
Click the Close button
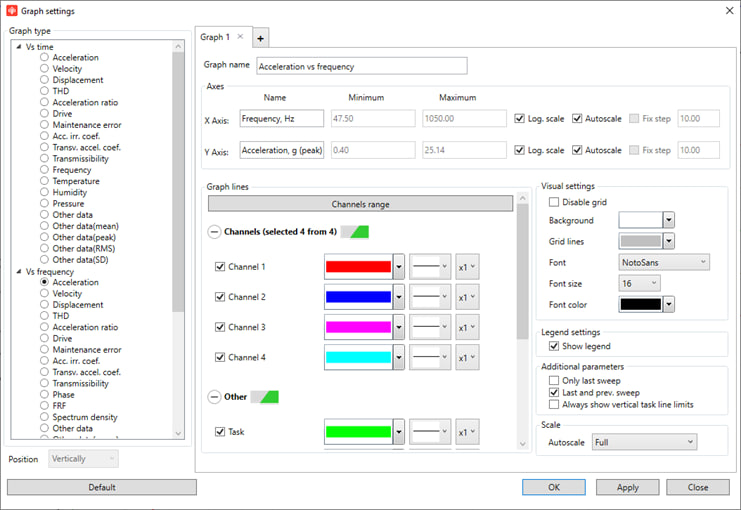698,487
